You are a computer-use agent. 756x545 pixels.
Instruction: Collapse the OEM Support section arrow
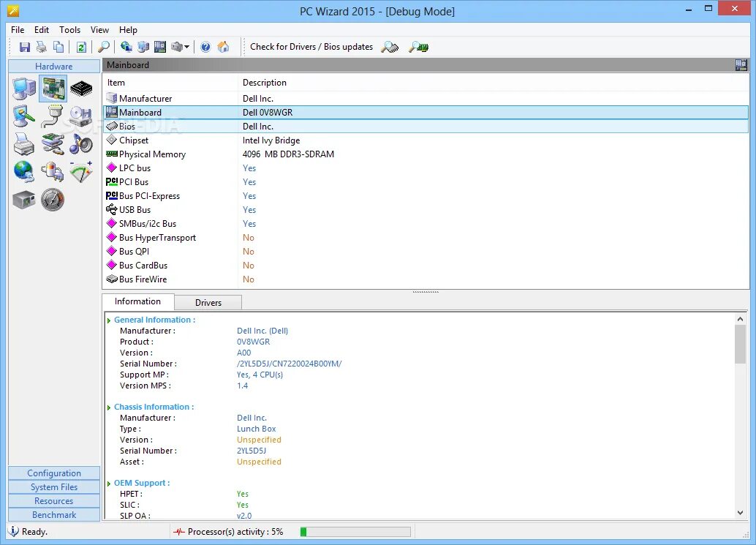click(x=109, y=484)
